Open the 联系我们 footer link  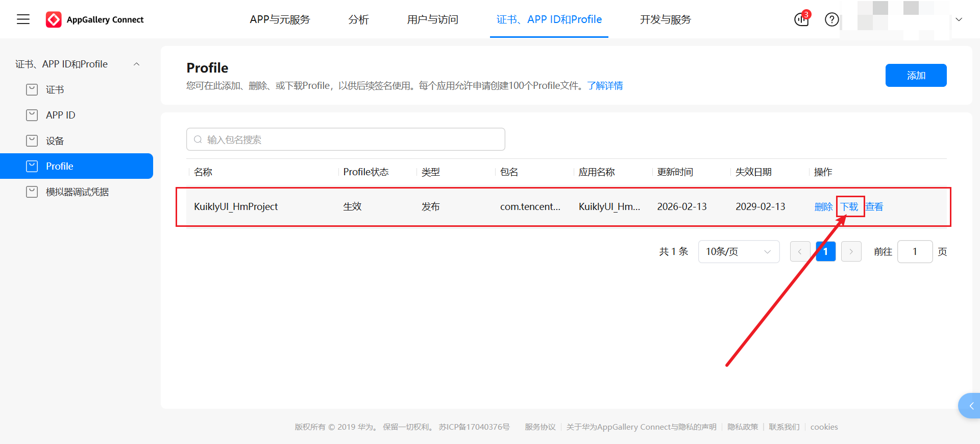tap(784, 427)
